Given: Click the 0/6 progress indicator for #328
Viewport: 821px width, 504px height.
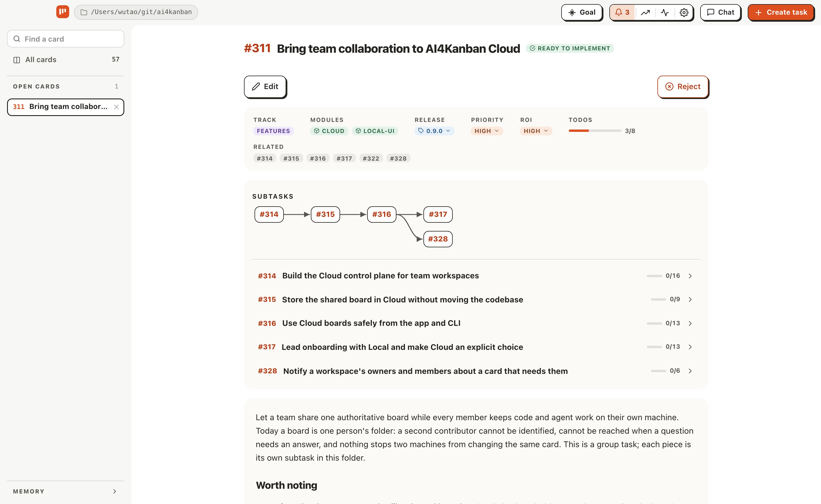Looking at the screenshot, I should point(665,371).
